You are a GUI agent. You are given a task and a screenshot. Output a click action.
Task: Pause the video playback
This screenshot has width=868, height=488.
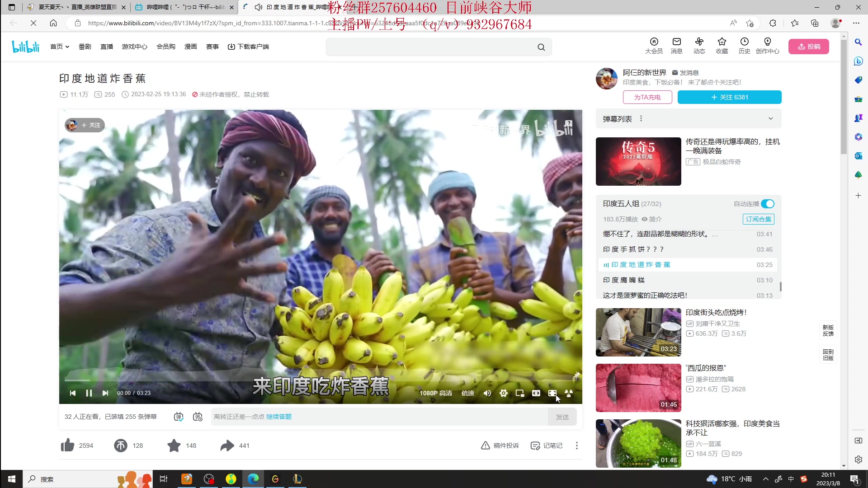click(x=89, y=393)
